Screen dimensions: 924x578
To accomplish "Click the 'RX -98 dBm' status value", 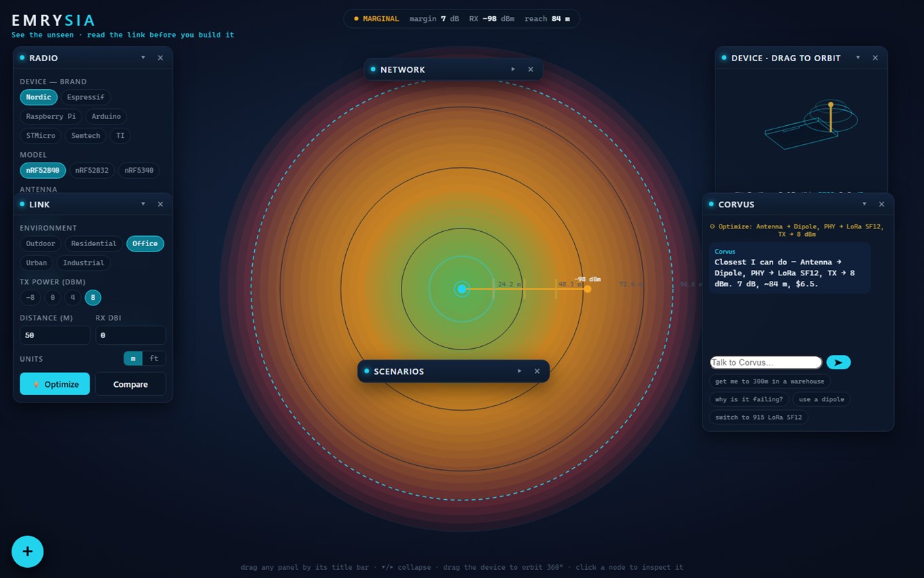I will [x=491, y=18].
